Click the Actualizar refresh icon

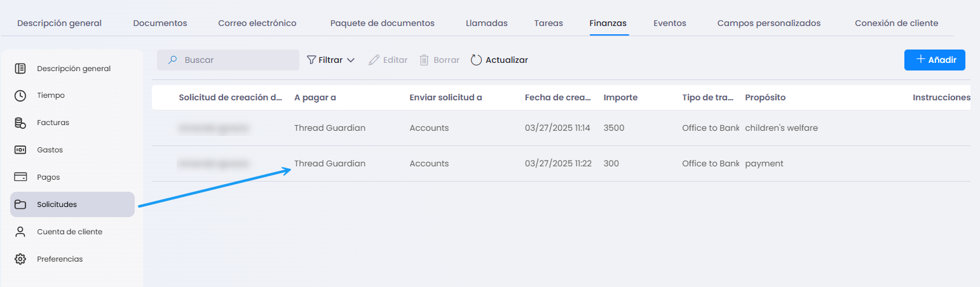tap(476, 60)
